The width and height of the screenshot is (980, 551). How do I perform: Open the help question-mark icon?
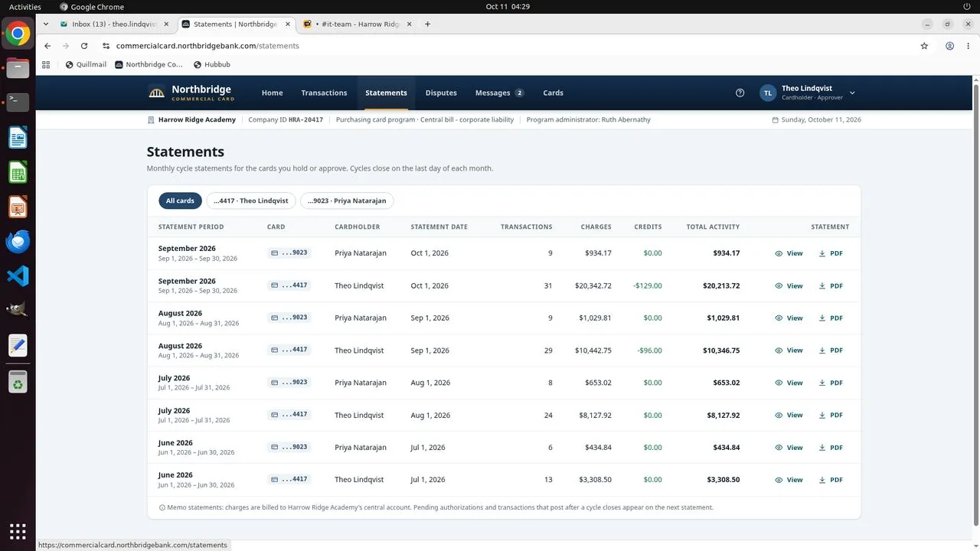pos(740,93)
